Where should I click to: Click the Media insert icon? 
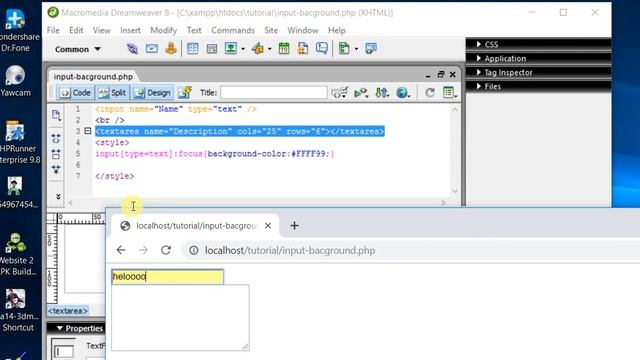258,49
